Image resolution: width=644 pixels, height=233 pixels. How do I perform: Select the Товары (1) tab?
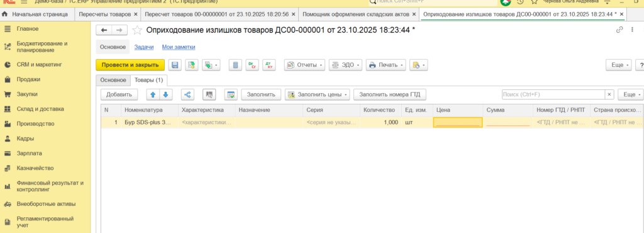[x=149, y=80]
